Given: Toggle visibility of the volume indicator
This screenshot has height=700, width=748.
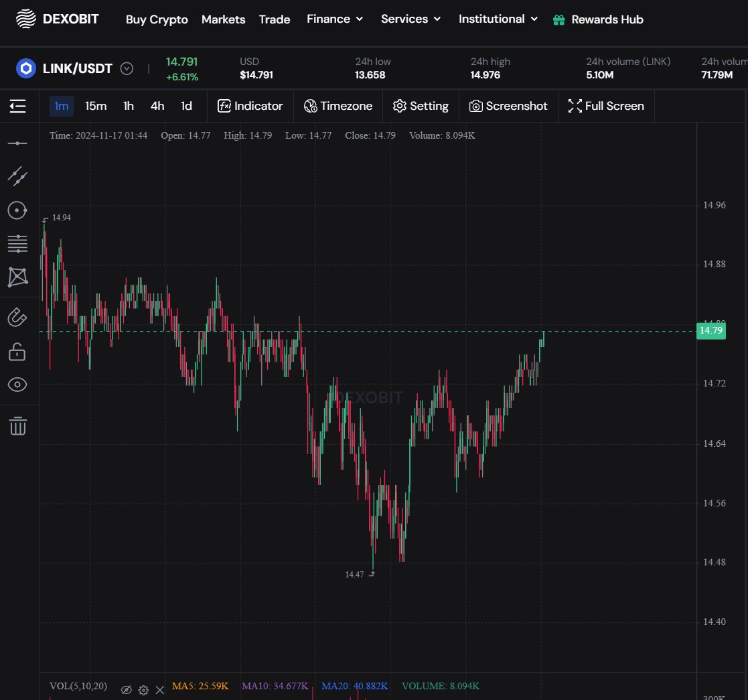Looking at the screenshot, I should 127,689.
